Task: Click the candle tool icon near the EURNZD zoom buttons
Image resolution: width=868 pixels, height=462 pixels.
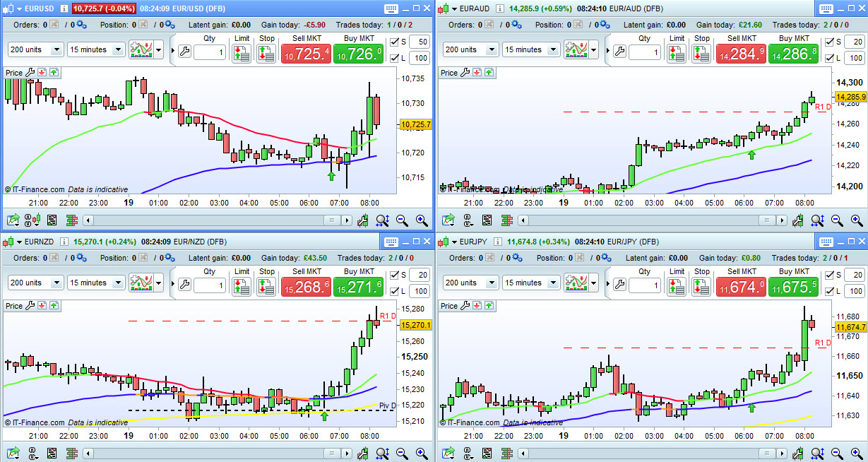Action: [x=363, y=453]
